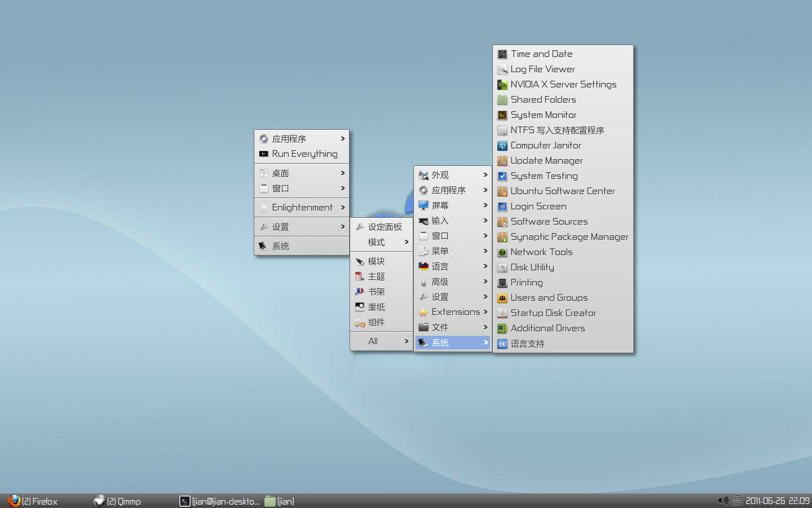Open the highlighted 系统 submenu entry
Image resolution: width=812 pixels, height=508 pixels.
(453, 343)
